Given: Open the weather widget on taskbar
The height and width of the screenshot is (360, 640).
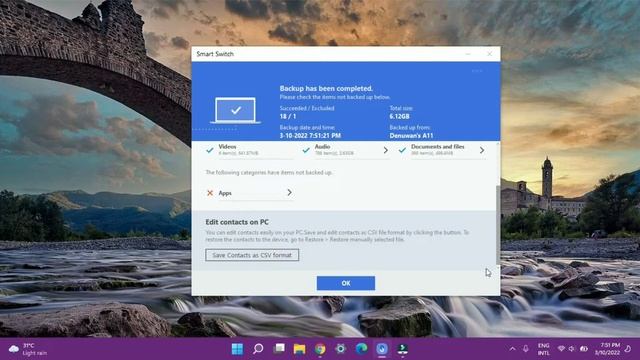Looking at the screenshot, I should [x=28, y=349].
